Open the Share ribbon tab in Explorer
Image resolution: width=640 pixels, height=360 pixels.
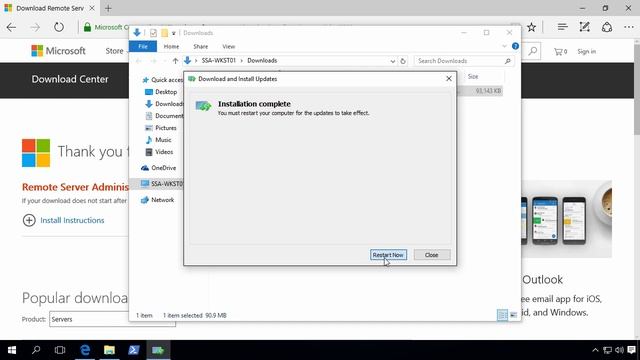pos(200,47)
